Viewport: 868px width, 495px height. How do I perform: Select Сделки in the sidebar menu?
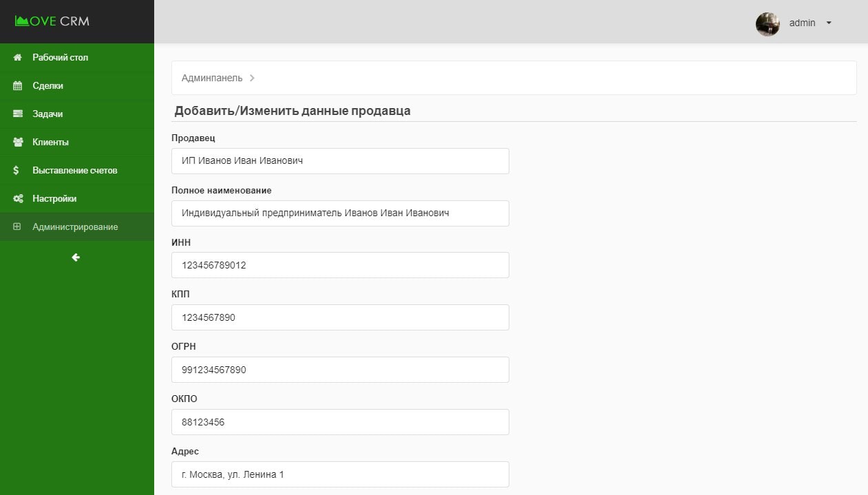46,85
